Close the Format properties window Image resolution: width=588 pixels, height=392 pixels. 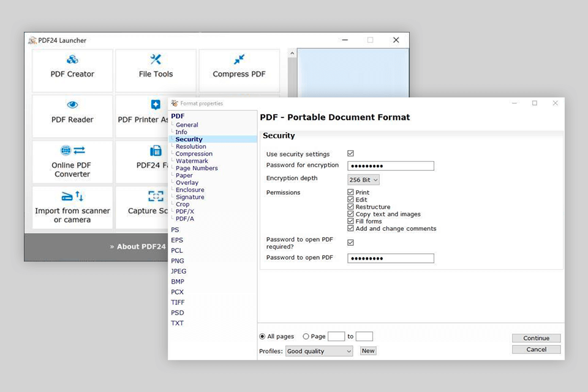(556, 103)
